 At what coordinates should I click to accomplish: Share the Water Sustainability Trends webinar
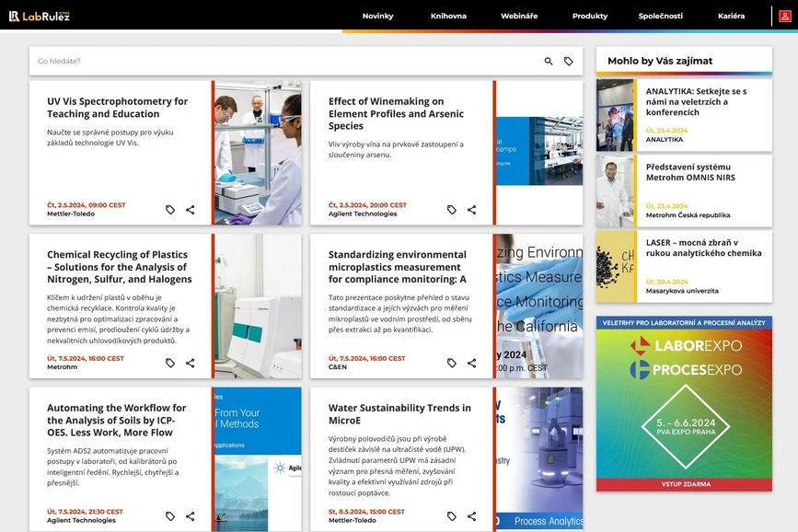472,516
